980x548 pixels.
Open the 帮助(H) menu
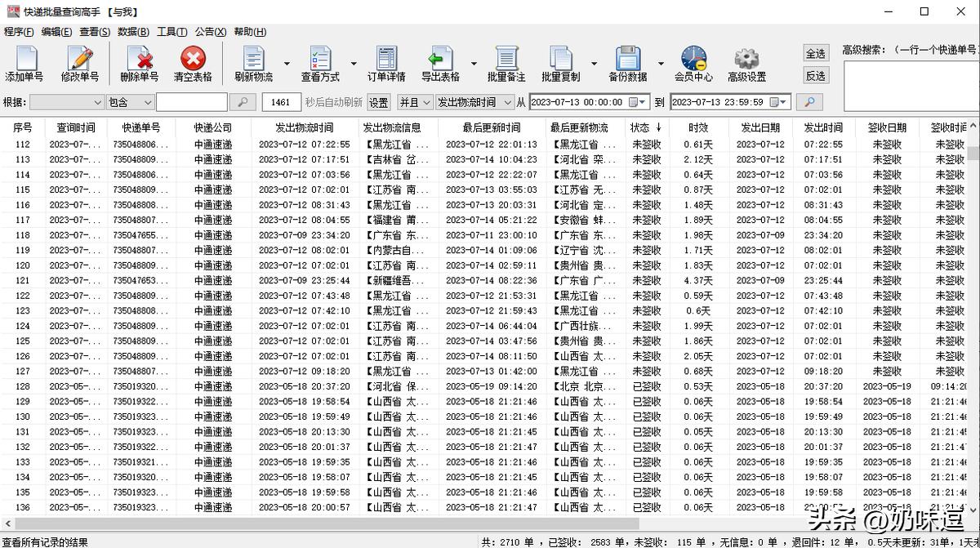(x=250, y=32)
